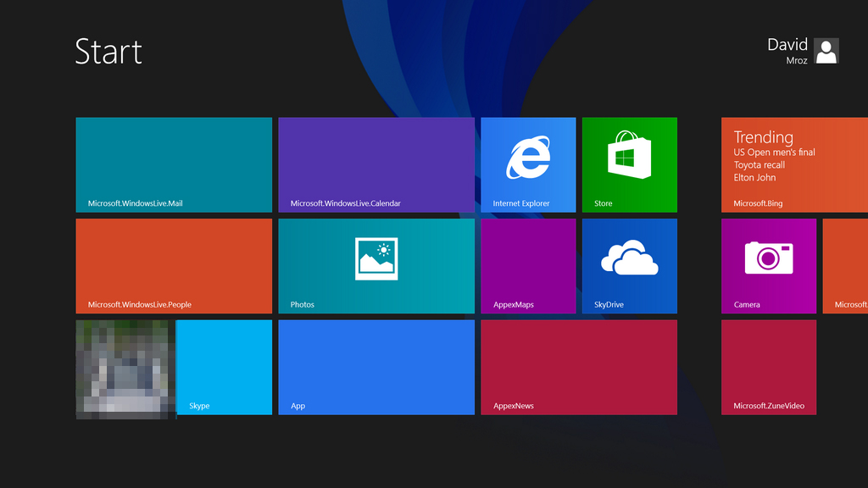Click the David Mroz user avatar icon
The image size is (868, 488).
826,51
